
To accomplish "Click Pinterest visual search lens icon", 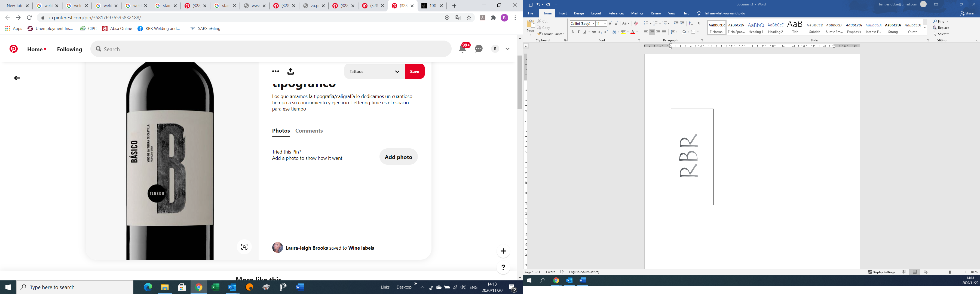I will [244, 247].
